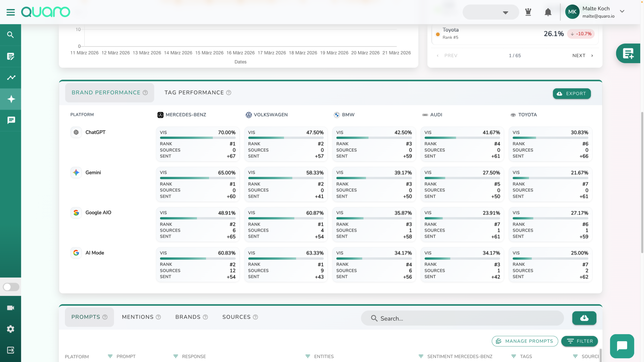
Task: Click the chess queen icon in the header
Action: pos(528,12)
